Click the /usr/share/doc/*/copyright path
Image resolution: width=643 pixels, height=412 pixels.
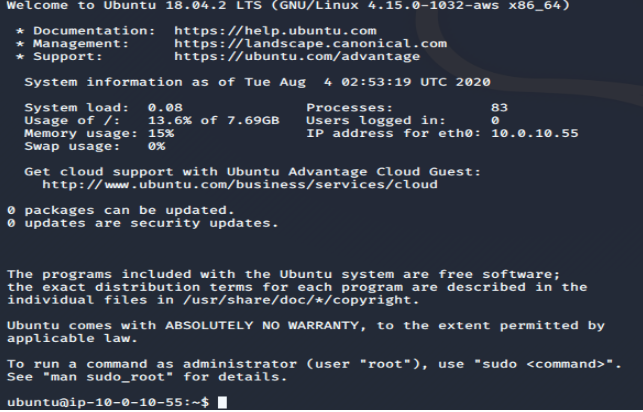click(x=301, y=300)
